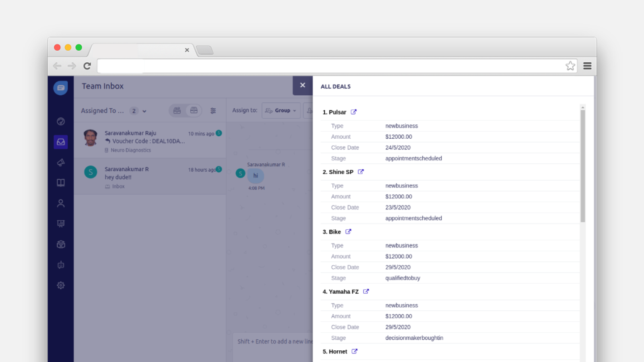Screen dimensions: 644x362
Task: Click the deals panel vertical scrollbar
Action: (x=582, y=166)
